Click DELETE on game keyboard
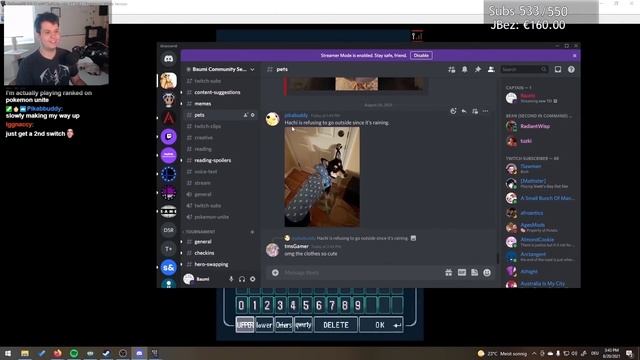Image resolution: width=640 pixels, height=360 pixels. click(336, 325)
